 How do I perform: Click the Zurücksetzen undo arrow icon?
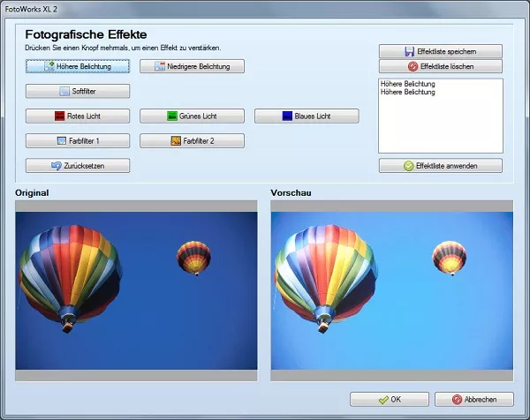click(57, 166)
